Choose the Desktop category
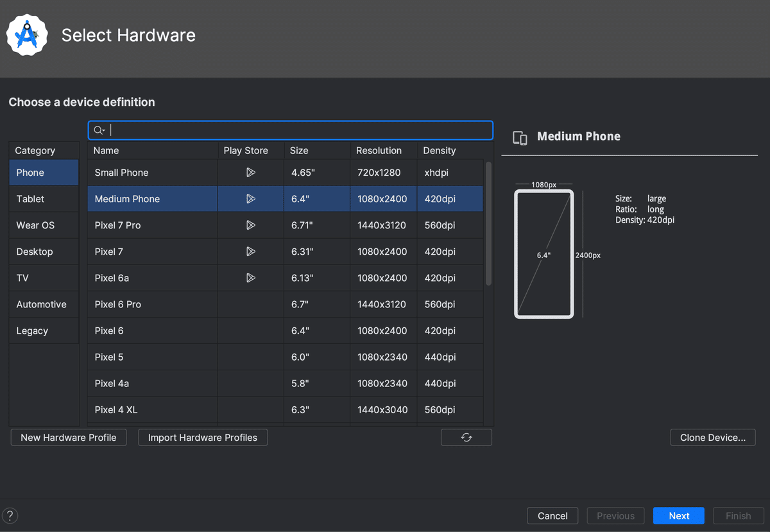The image size is (770, 532). tap(44, 252)
